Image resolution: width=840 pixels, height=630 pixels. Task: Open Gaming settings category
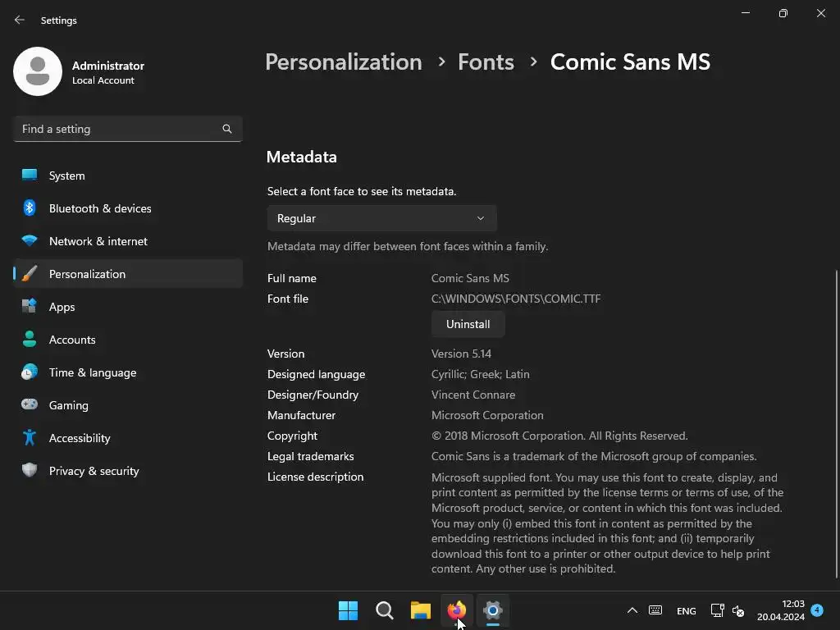coord(128,405)
